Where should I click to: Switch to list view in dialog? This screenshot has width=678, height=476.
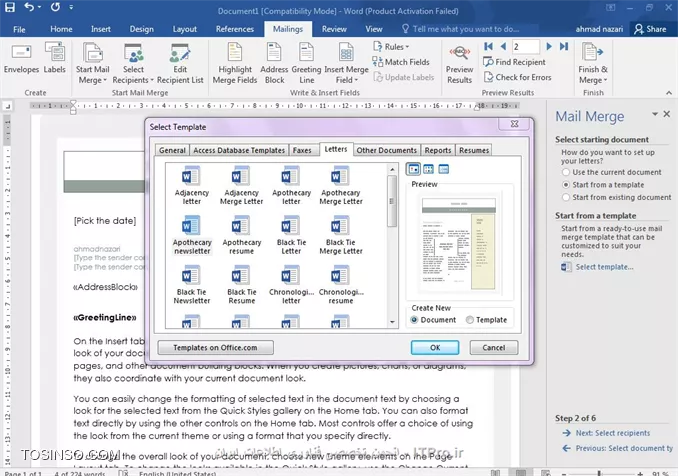[x=429, y=169]
